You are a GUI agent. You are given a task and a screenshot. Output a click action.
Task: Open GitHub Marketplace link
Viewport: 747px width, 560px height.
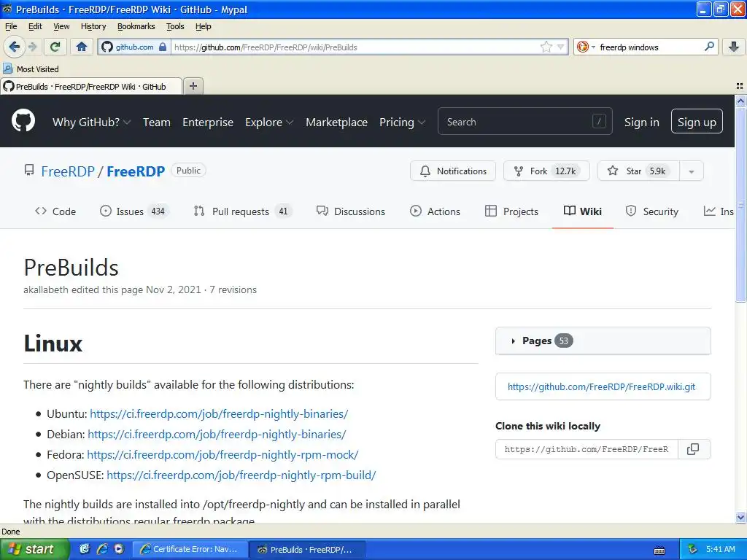tap(336, 122)
